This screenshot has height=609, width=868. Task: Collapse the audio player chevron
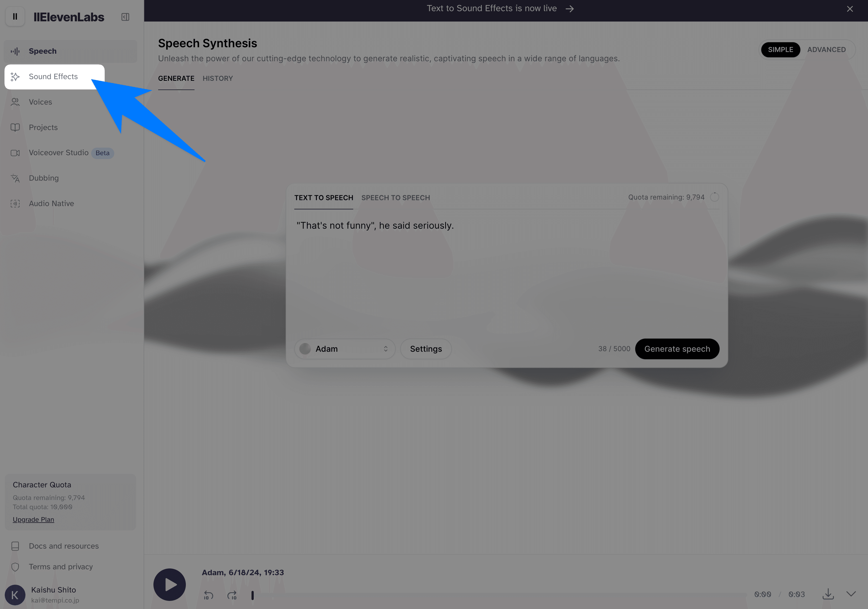pos(851,594)
